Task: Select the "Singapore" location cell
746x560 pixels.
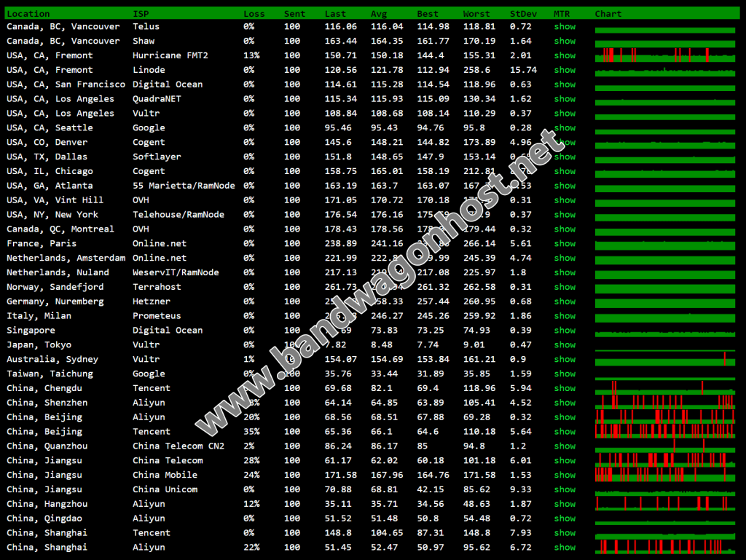Action: click(x=31, y=331)
